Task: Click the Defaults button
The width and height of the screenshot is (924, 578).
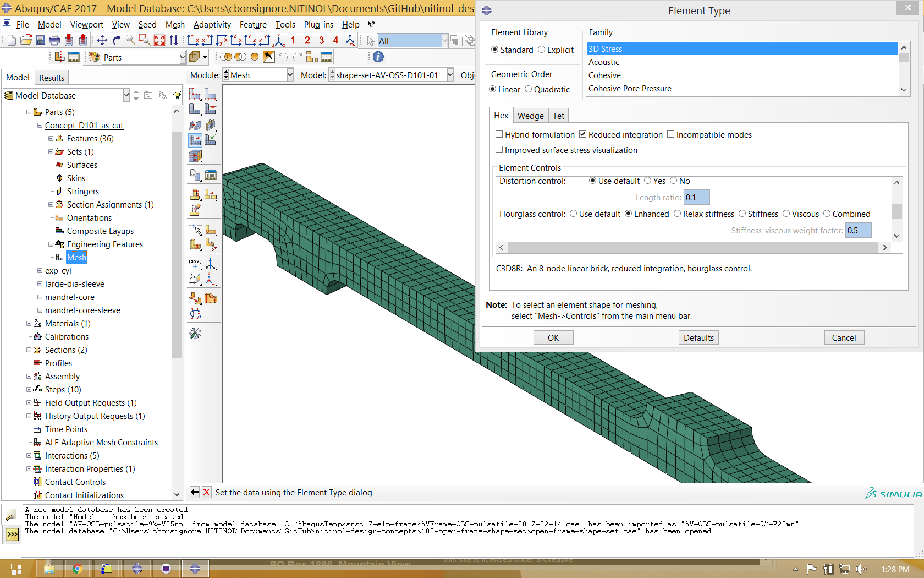Action: pos(698,337)
